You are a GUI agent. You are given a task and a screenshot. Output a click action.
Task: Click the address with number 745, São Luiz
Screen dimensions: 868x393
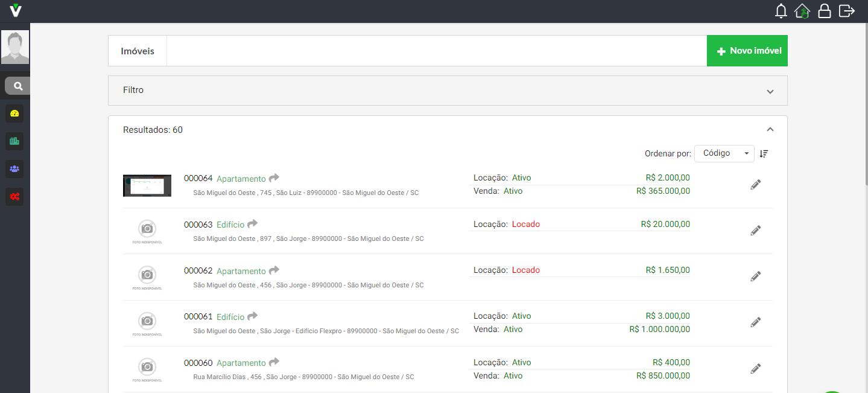click(x=306, y=193)
